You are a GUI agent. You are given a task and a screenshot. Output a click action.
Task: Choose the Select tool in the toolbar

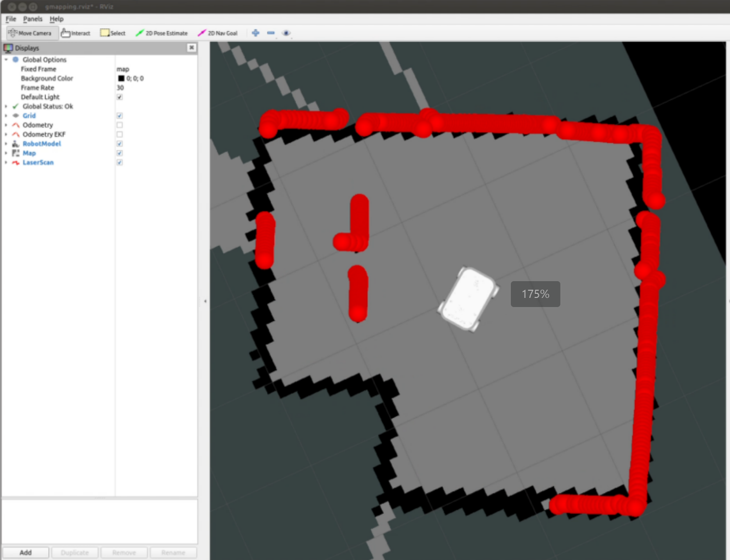112,33
